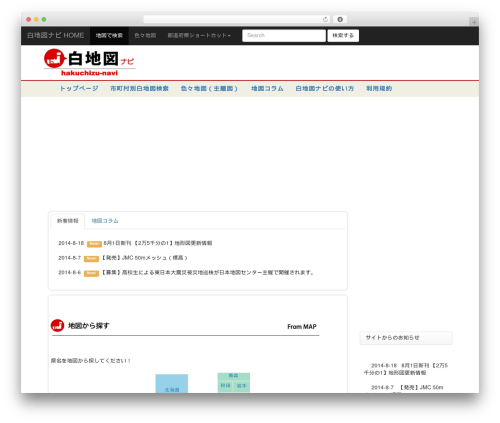
Task: Click New badge beside 2014-8-6 entry
Action: 91,273
